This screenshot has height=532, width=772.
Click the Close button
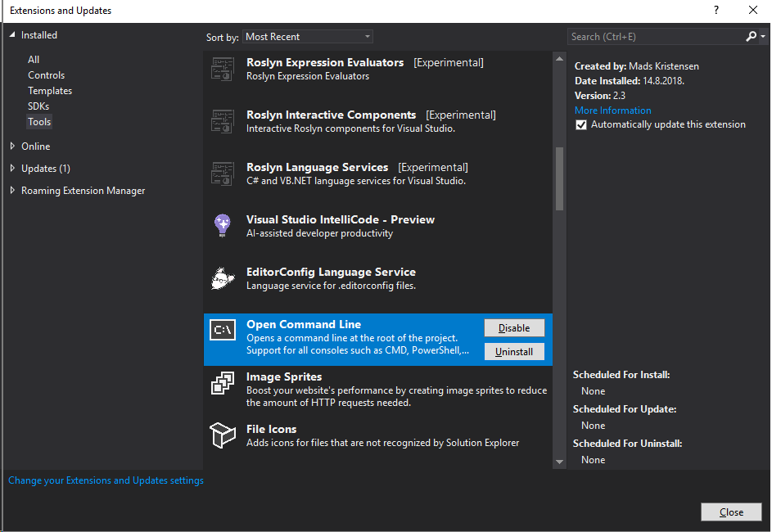(731, 512)
